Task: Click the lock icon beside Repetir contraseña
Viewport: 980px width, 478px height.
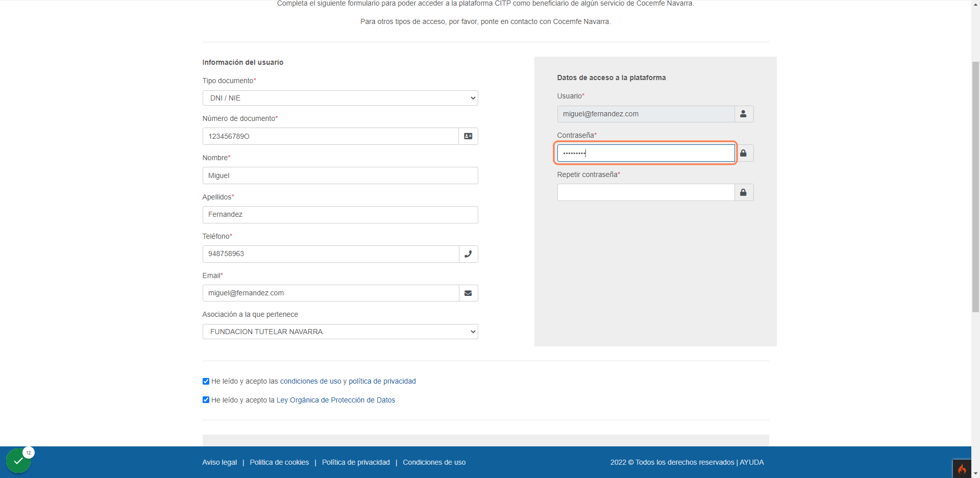Action: coord(744,192)
